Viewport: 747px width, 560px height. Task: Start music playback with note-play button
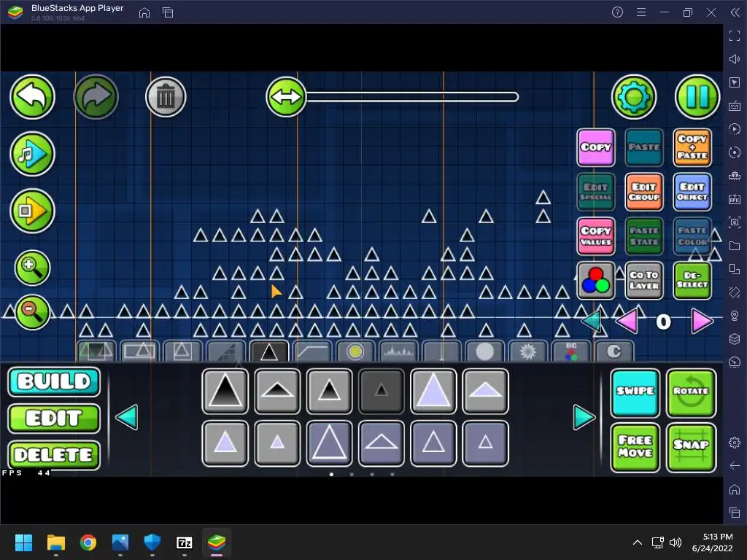(x=32, y=154)
